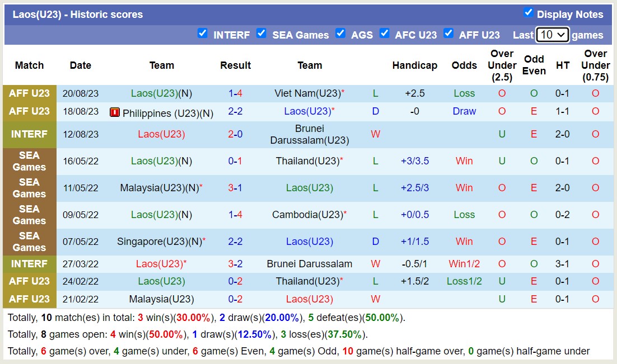Select the AFF U23 label dated 20/08/23
The width and height of the screenshot is (617, 364).
(x=30, y=93)
